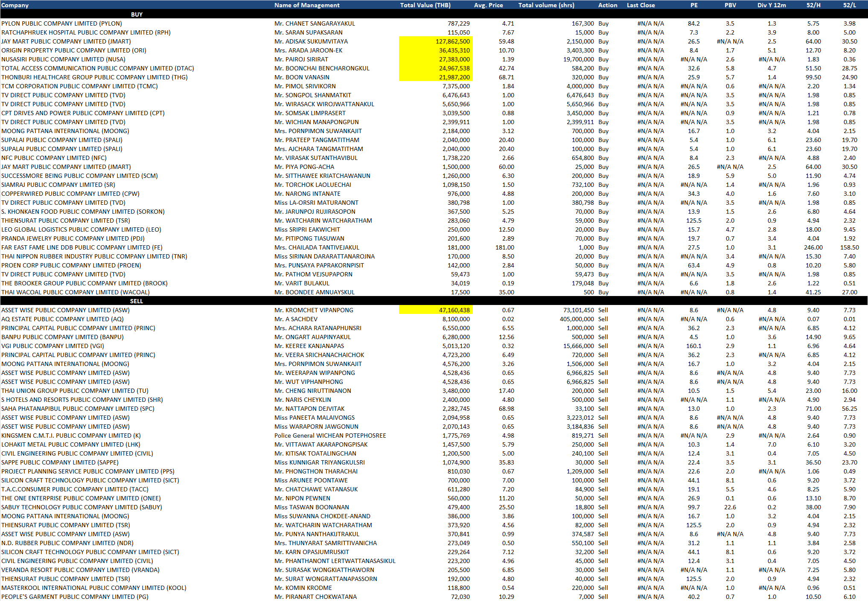Select S. KHONKAEN FOOD (SORKON) cell

(83, 212)
